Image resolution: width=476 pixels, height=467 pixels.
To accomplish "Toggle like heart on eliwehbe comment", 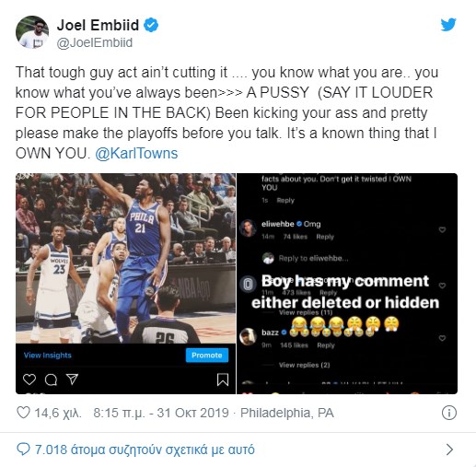I will pos(442,229).
